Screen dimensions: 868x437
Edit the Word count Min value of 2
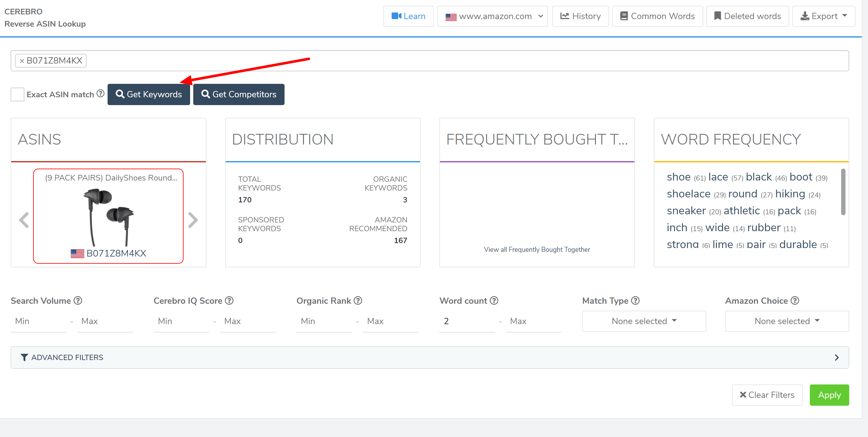click(467, 321)
